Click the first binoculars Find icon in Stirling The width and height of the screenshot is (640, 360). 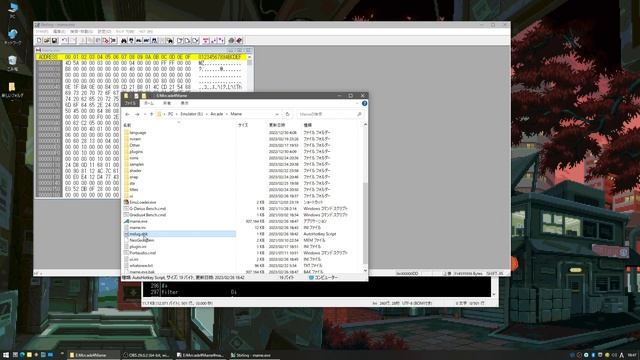point(124,40)
